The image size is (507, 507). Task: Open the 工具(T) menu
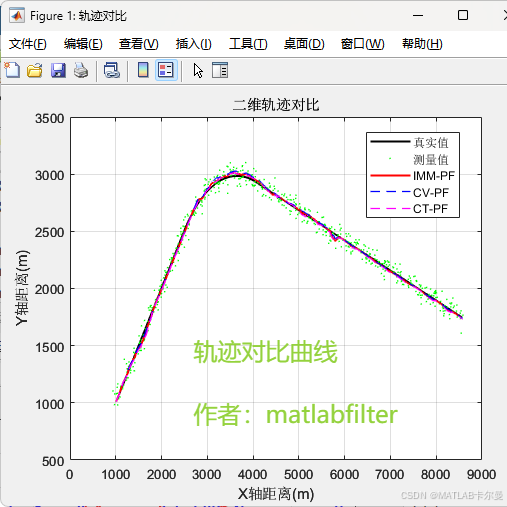coord(248,44)
